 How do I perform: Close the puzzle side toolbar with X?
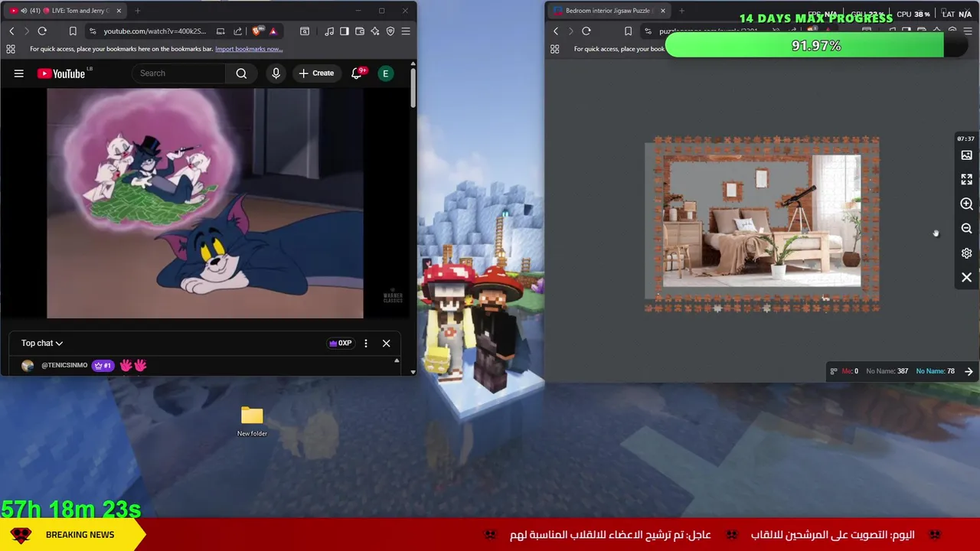pyautogui.click(x=967, y=278)
